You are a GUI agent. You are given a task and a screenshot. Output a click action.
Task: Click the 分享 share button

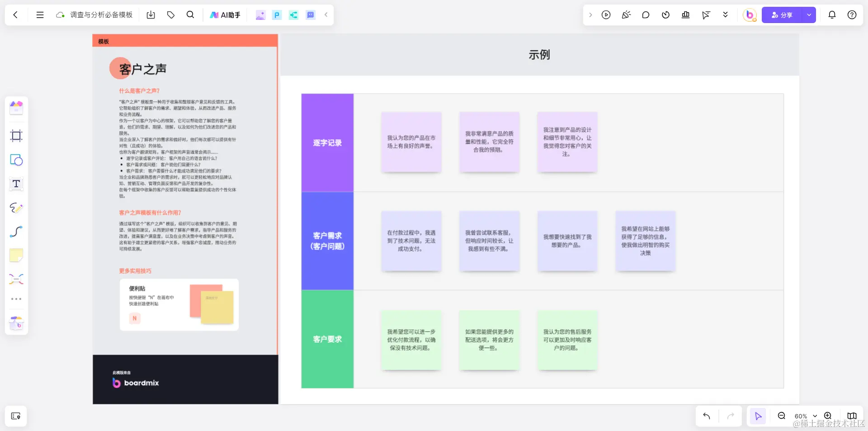tap(782, 14)
